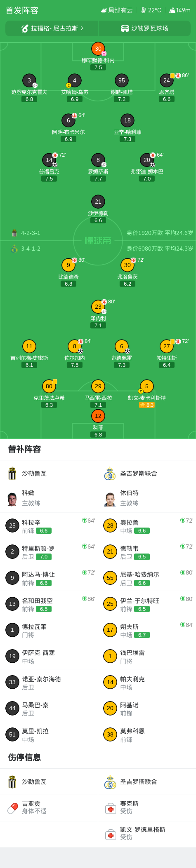Viewport: 196px width, 868px height.
Task: Open coach 科嫩 profile photo
Action: [x=12, y=499]
